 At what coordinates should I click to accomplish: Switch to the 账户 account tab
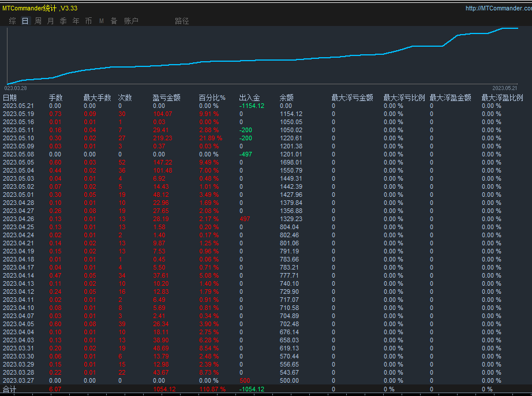[131, 21]
